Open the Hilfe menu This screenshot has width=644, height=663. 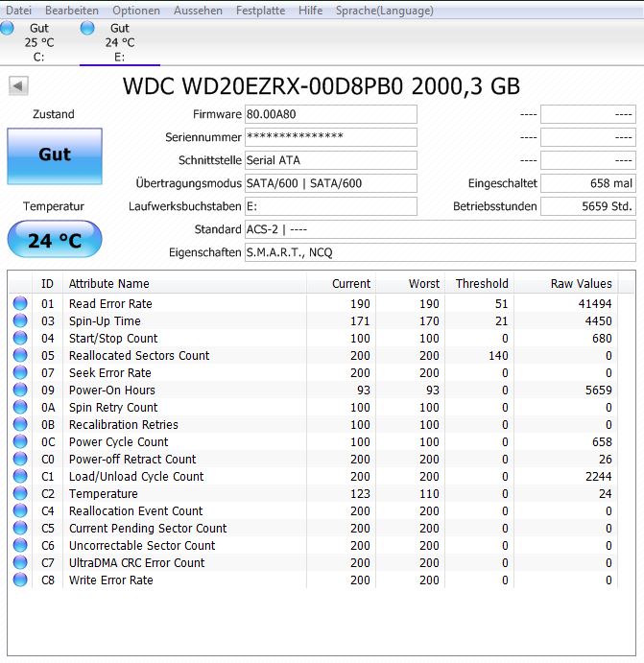pyautogui.click(x=310, y=11)
